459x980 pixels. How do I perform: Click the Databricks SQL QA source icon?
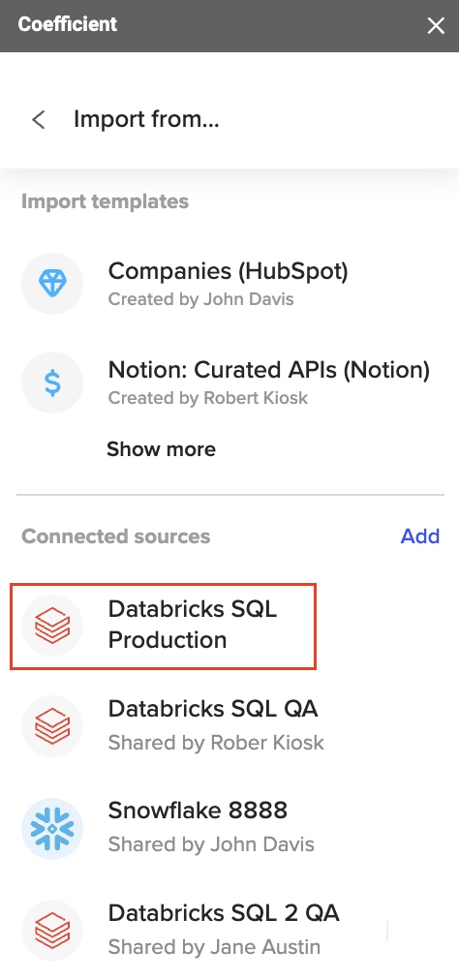(x=52, y=726)
